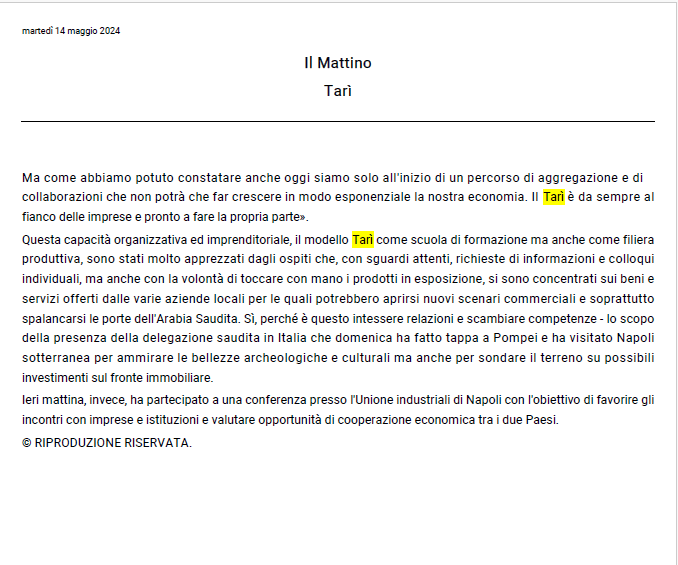Click the horizontal divider line below the title
The width and height of the screenshot is (678, 565).
click(338, 121)
